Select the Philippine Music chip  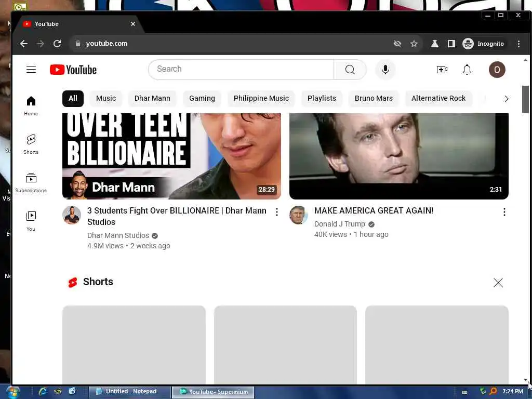(x=261, y=98)
